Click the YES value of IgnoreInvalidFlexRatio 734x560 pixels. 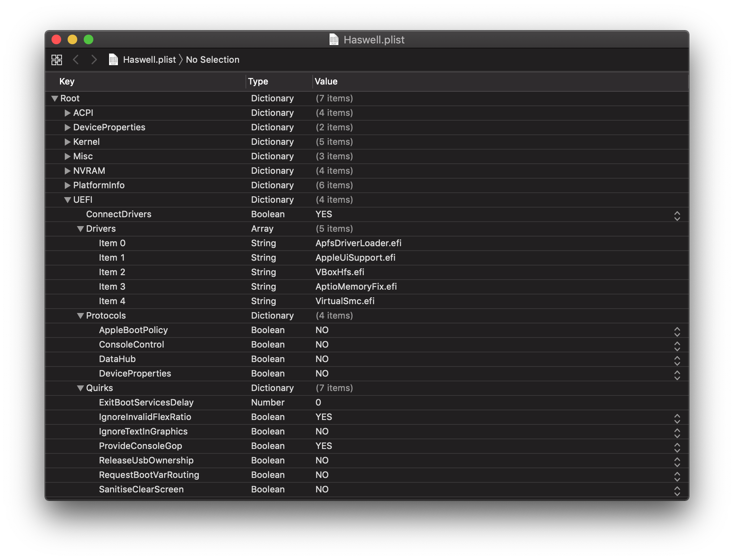click(x=324, y=417)
